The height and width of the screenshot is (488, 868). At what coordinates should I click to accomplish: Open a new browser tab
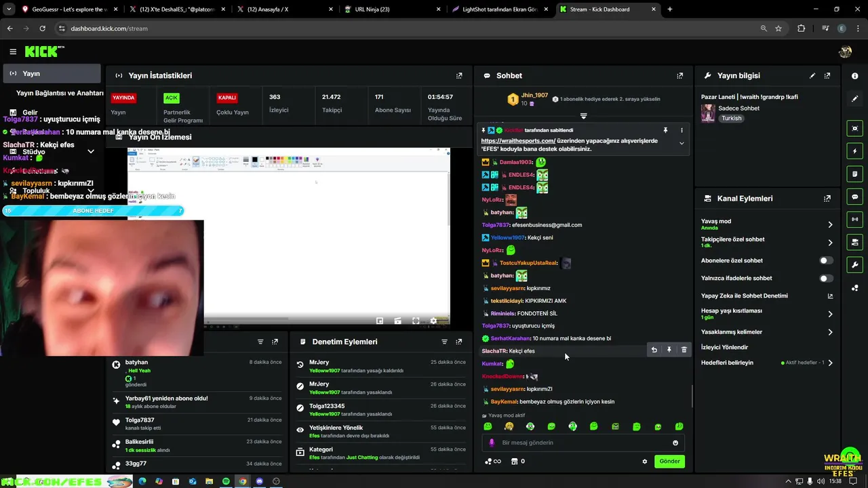tap(669, 9)
